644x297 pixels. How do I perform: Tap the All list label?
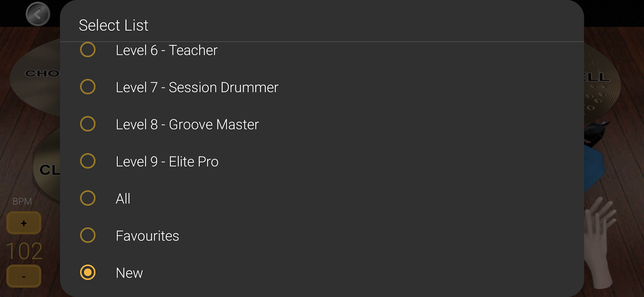coord(123,199)
